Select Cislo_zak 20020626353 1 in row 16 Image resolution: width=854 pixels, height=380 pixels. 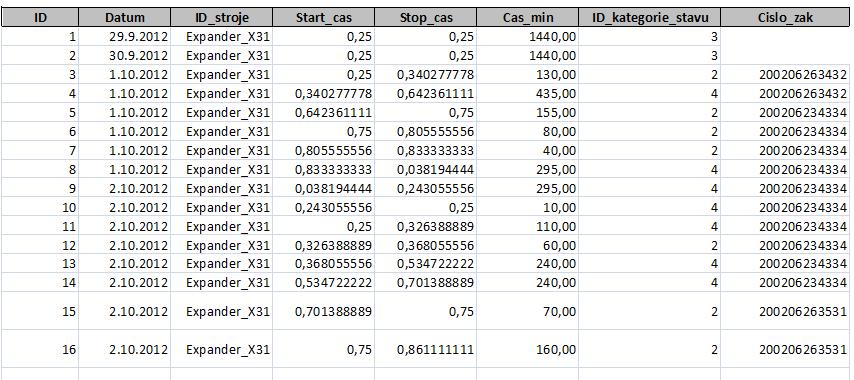785,349
